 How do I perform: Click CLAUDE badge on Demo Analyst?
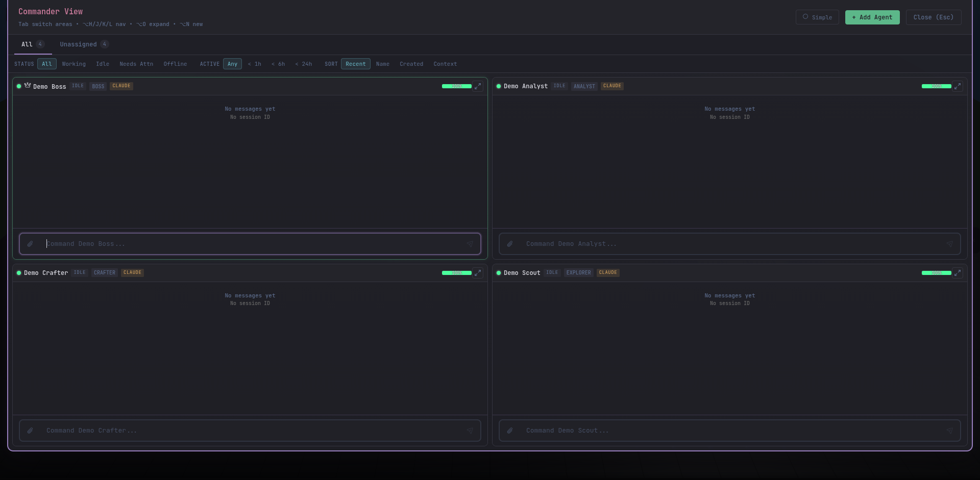tap(612, 86)
